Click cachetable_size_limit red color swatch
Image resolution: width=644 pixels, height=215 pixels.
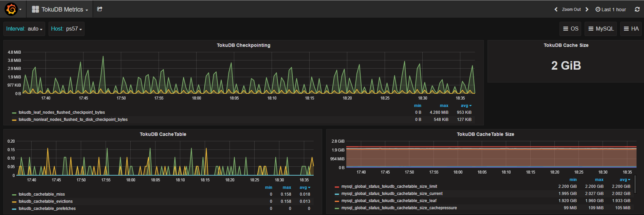[x=337, y=187]
